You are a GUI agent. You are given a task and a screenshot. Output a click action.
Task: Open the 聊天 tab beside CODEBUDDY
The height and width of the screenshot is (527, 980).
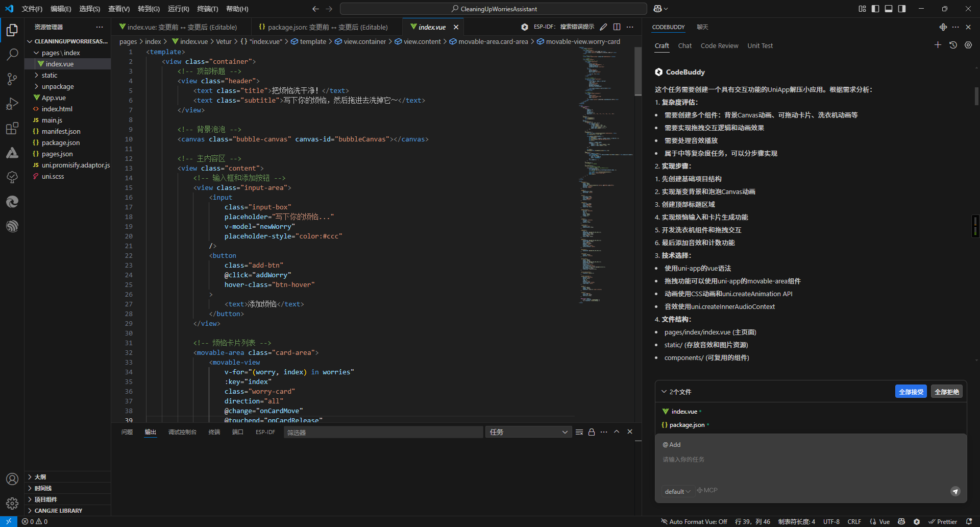[x=702, y=27]
